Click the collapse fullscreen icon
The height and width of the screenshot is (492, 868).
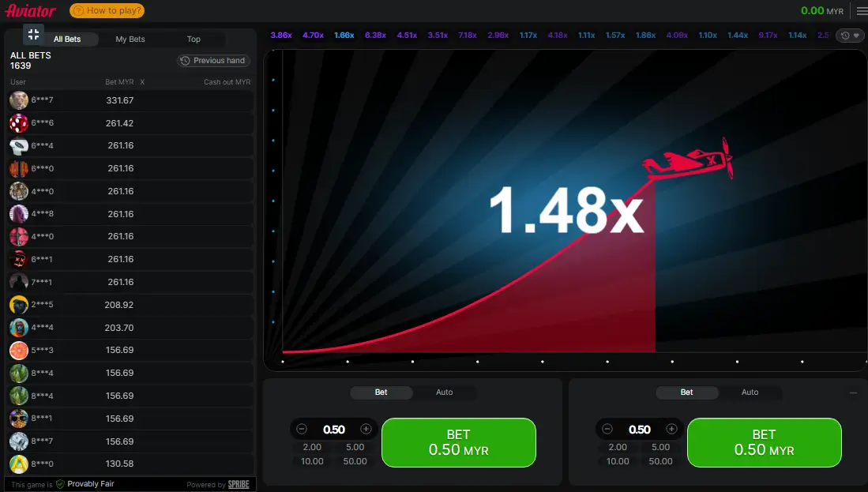click(33, 34)
